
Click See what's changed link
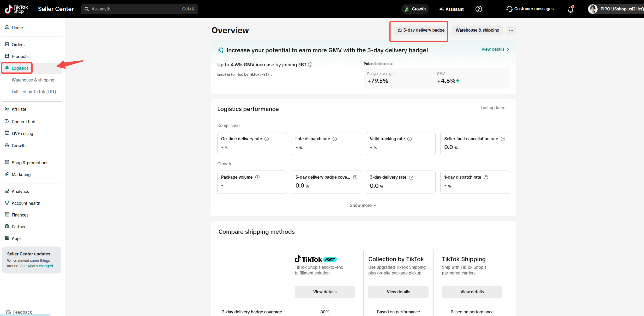click(37, 266)
